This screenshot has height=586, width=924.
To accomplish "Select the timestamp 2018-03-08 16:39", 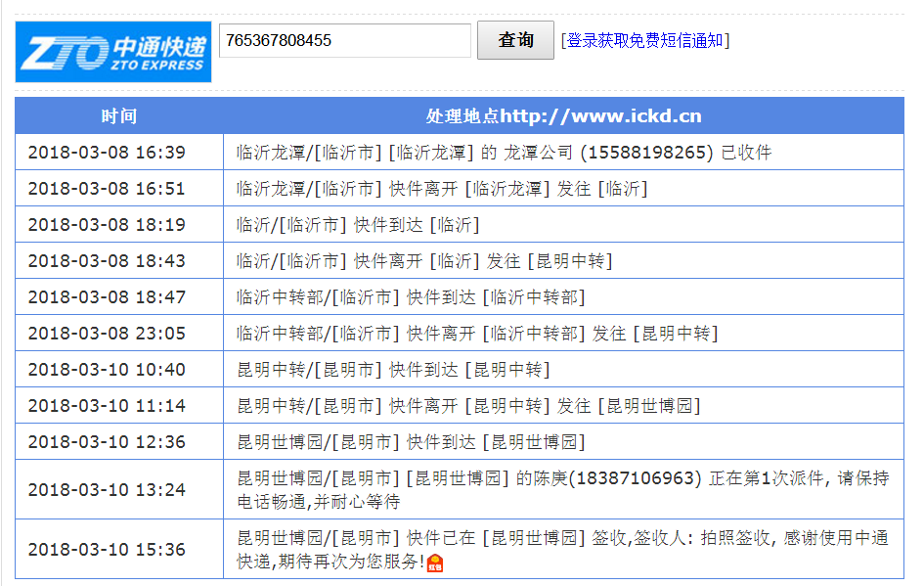I will click(107, 153).
